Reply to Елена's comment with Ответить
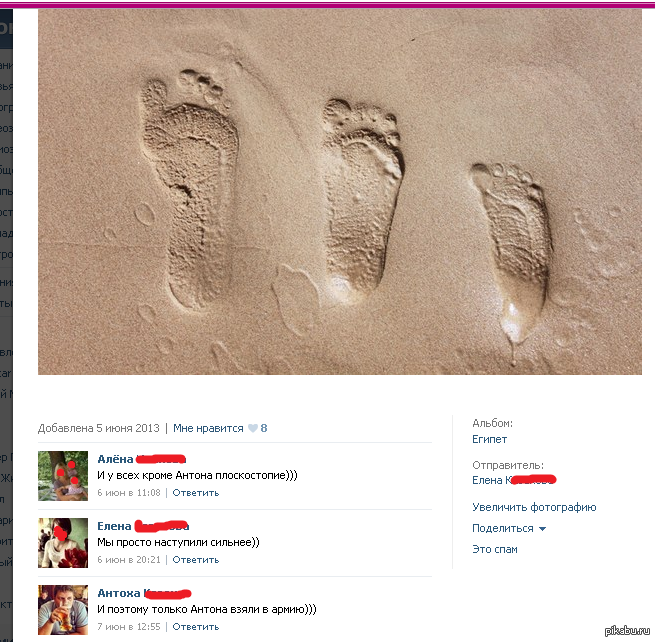 pos(195,560)
